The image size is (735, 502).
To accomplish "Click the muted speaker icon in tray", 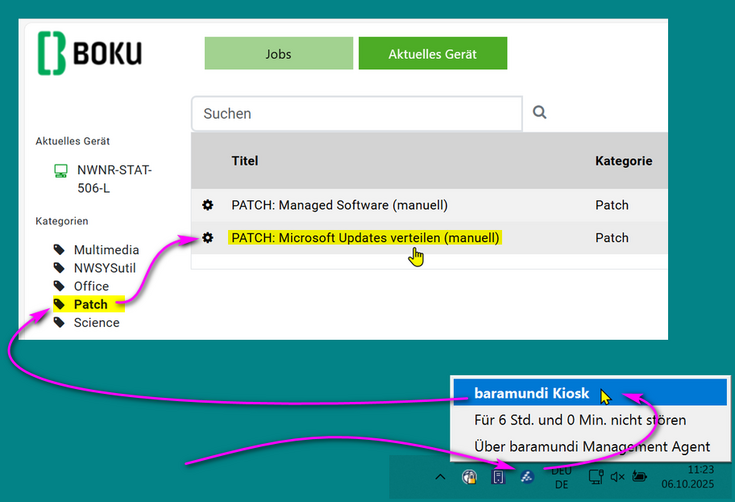I will (617, 477).
